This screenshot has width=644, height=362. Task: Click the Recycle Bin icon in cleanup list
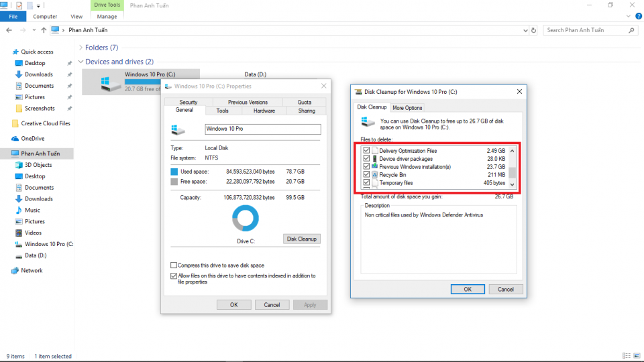click(374, 175)
